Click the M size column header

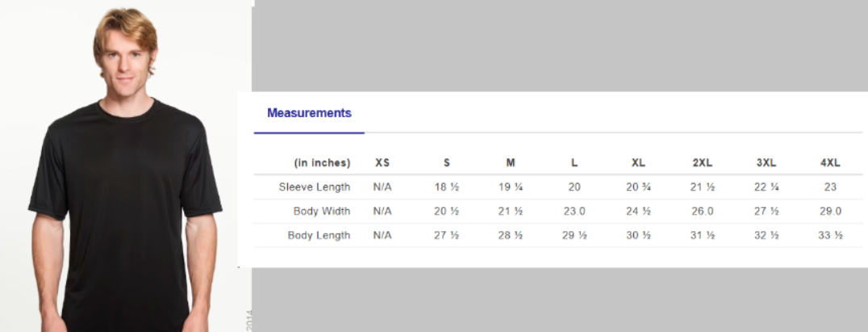[511, 162]
